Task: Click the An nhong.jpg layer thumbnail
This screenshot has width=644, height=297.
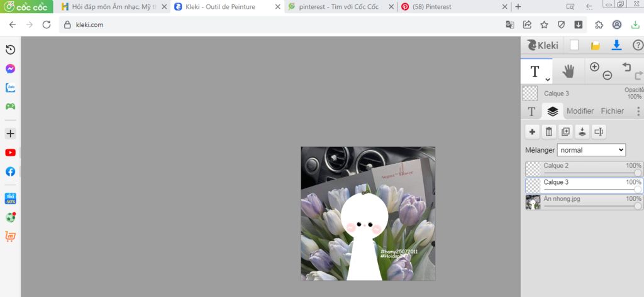Action: [x=533, y=202]
